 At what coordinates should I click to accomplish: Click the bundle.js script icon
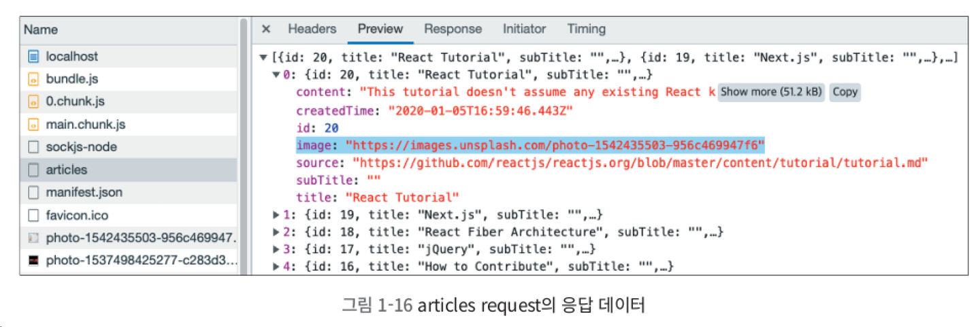coord(33,79)
